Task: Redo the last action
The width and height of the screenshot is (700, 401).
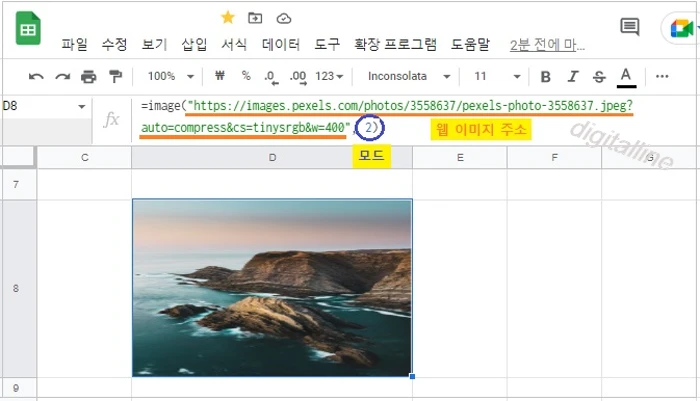Action: (x=62, y=77)
